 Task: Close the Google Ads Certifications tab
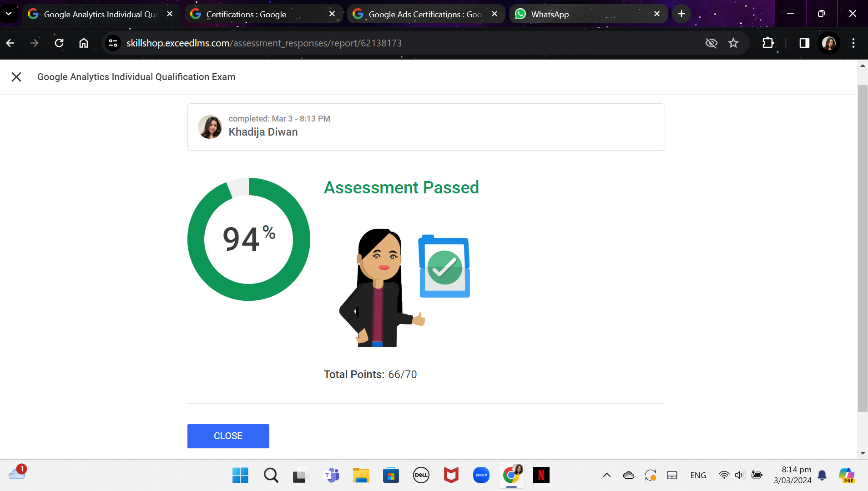point(494,14)
